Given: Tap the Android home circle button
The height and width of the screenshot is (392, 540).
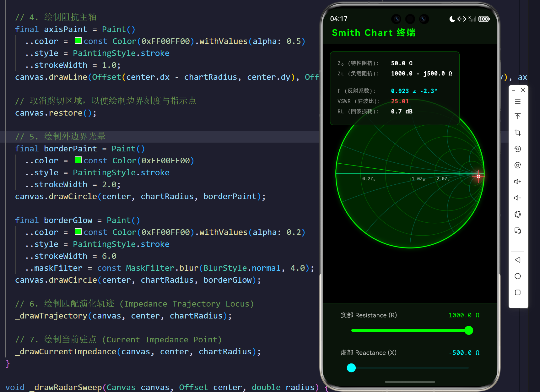Looking at the screenshot, I should (x=518, y=276).
